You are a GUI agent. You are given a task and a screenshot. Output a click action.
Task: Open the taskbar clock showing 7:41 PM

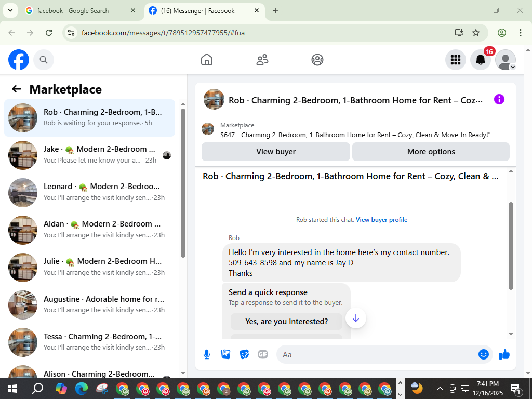click(487, 389)
